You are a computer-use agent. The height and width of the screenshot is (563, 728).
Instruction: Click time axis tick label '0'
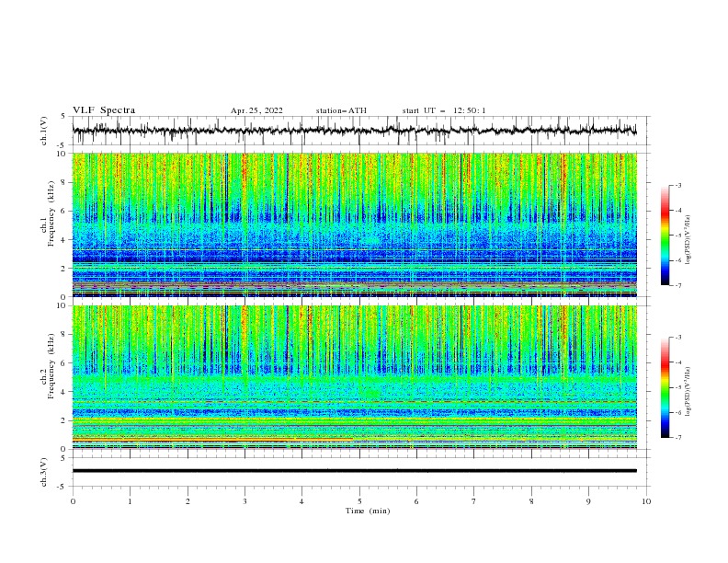pos(73,501)
